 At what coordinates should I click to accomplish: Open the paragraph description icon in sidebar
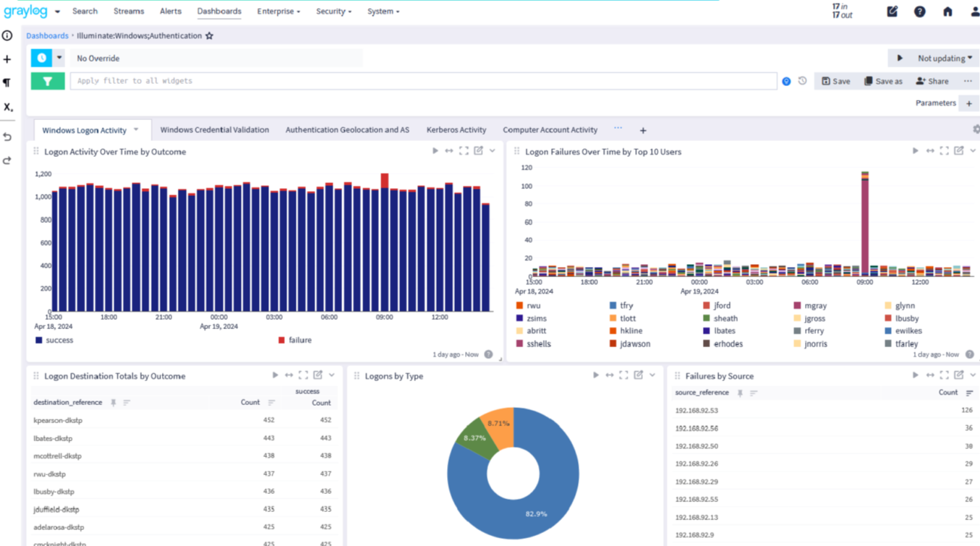point(7,83)
